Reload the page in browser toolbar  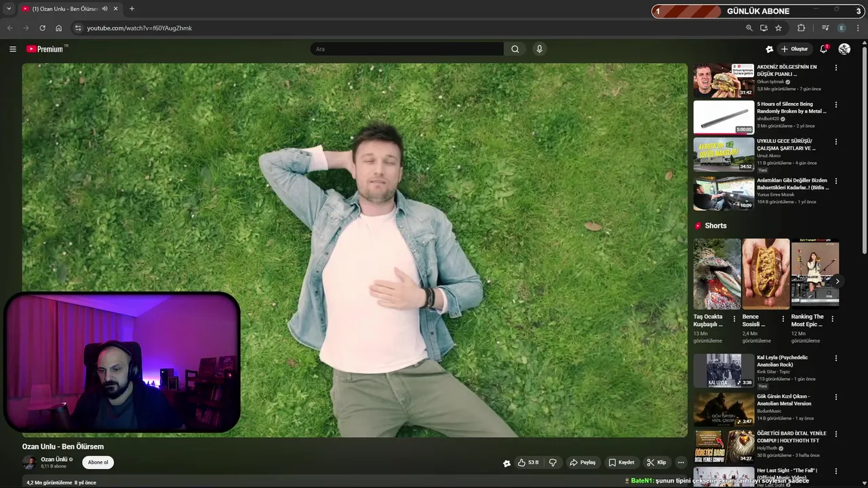(42, 28)
